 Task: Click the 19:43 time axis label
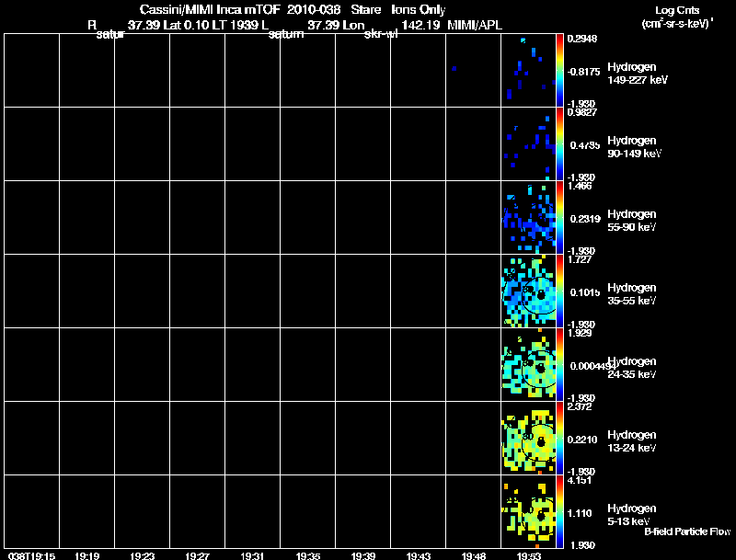419,556
